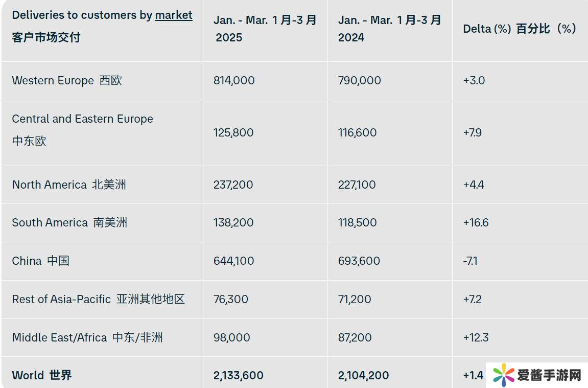Select the World 世界 total row label
Image resolution: width=588 pixels, height=388 pixels.
click(x=42, y=375)
